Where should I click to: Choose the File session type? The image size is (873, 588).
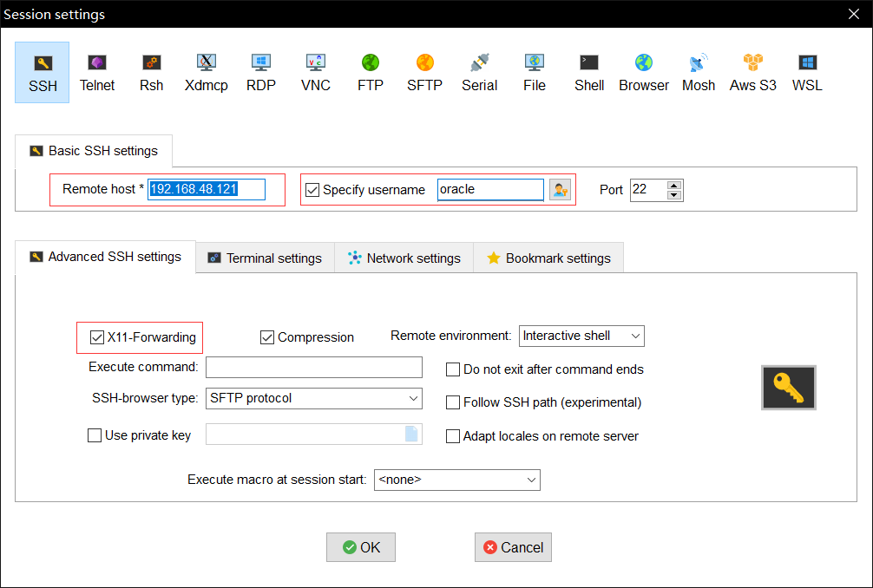[x=535, y=72]
